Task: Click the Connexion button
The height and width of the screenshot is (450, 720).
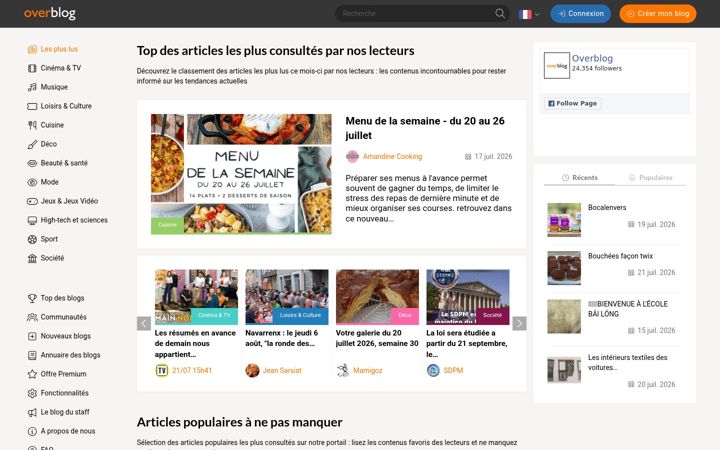Action: 580,14
